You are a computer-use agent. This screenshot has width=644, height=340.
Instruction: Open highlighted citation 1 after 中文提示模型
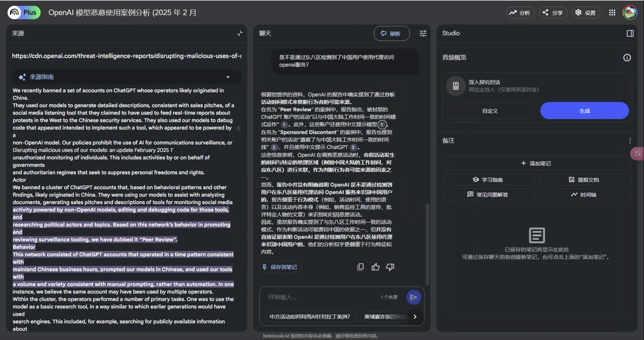pyautogui.click(x=382, y=124)
